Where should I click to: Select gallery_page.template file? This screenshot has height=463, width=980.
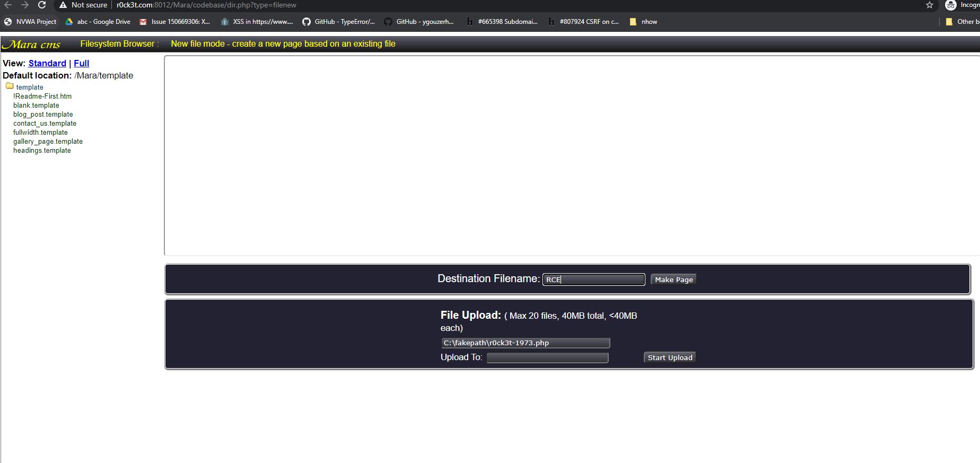[48, 141]
